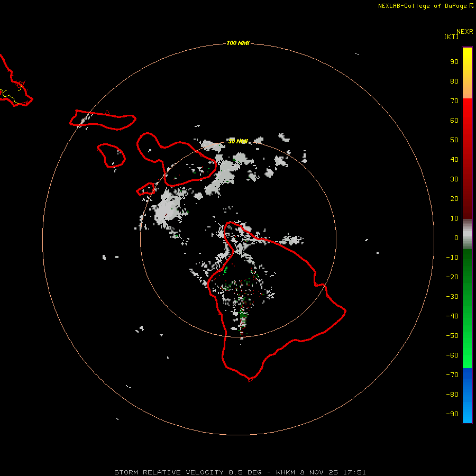Select the 0 value on the velocity scale

[456, 238]
